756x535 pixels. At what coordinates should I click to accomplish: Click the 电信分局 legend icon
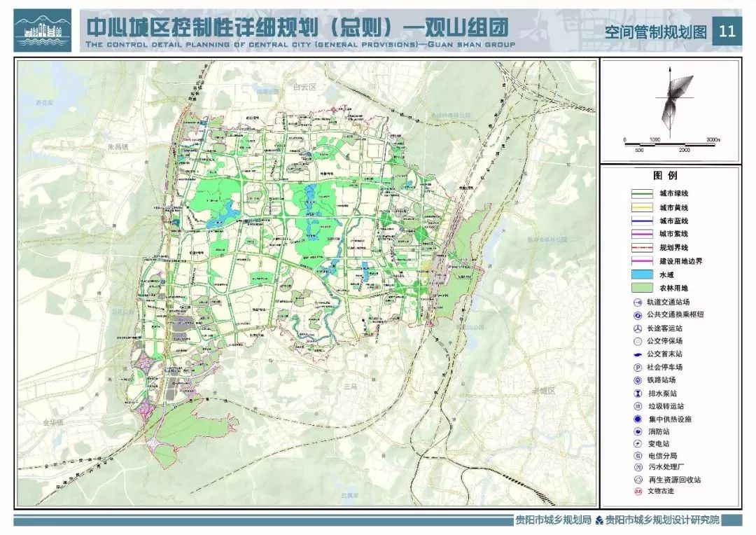(x=638, y=456)
